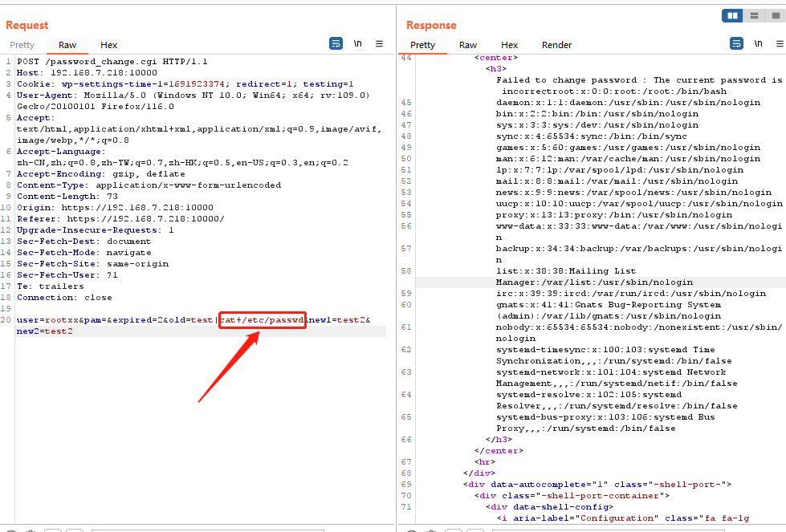This screenshot has height=532, width=786.
Task: Switch to the Hex tab of the Request
Action: click(x=108, y=44)
